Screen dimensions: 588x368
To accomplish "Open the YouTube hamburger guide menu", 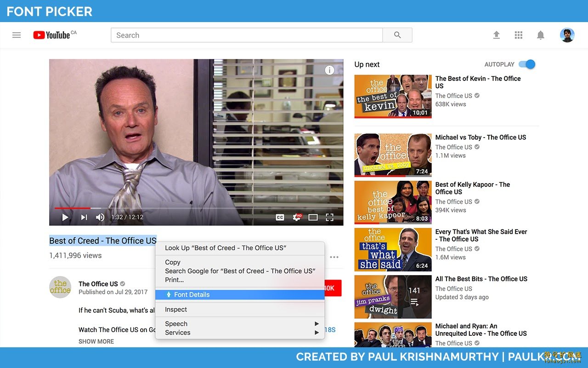I will pos(17,35).
